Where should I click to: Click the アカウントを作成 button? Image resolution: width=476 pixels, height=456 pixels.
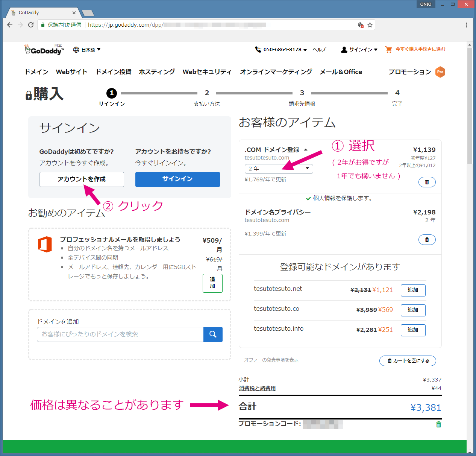pyautogui.click(x=82, y=179)
